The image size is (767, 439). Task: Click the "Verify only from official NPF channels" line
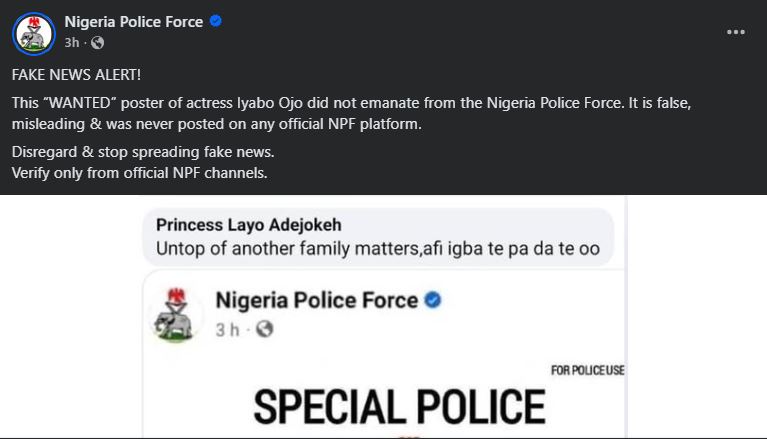point(140,173)
